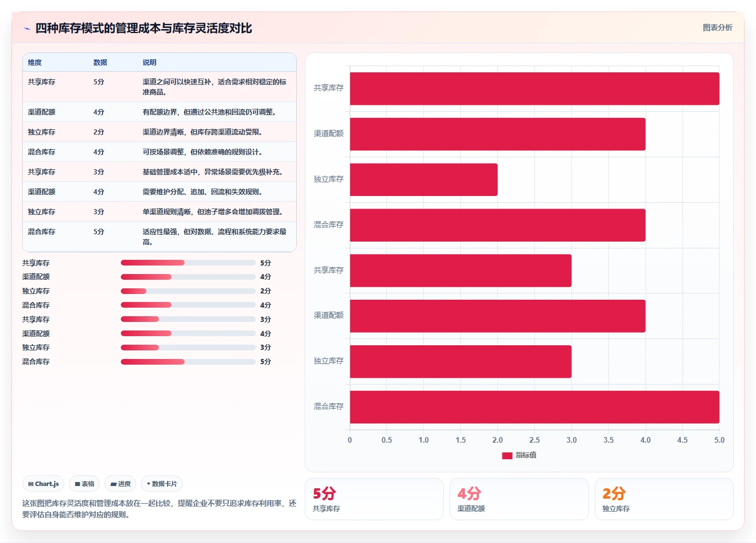Click the 指标值 legend label
Image resolution: width=756 pixels, height=543 pixels.
[526, 455]
